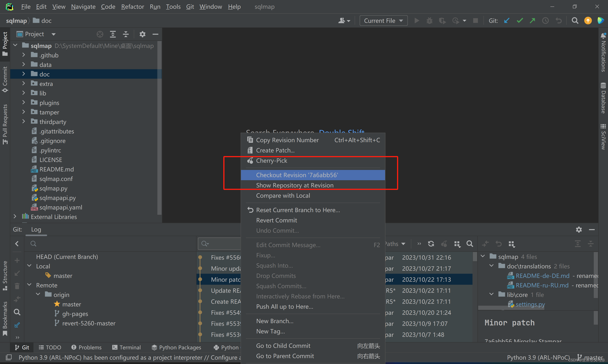
Task: Click Run with Coverage icon
Action: click(x=442, y=21)
